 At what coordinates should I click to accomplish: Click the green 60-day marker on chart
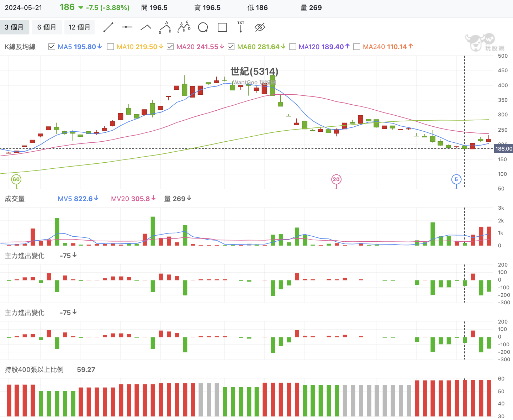coord(16,179)
